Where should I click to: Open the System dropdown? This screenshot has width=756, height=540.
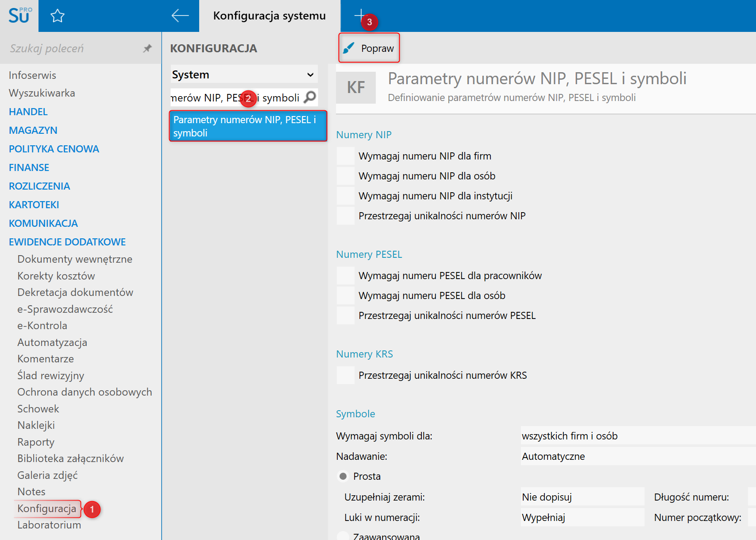click(244, 74)
